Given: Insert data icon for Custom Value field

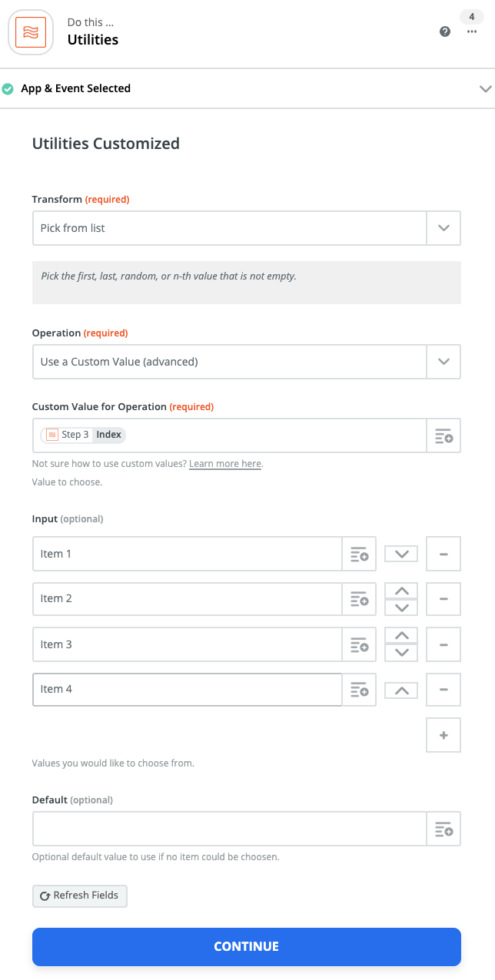Looking at the screenshot, I should click(x=444, y=435).
